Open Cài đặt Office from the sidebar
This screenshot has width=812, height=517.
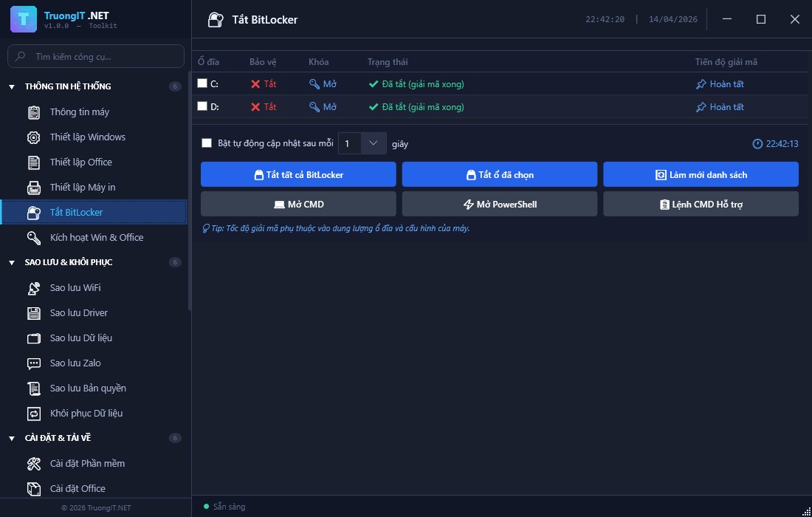(x=78, y=488)
